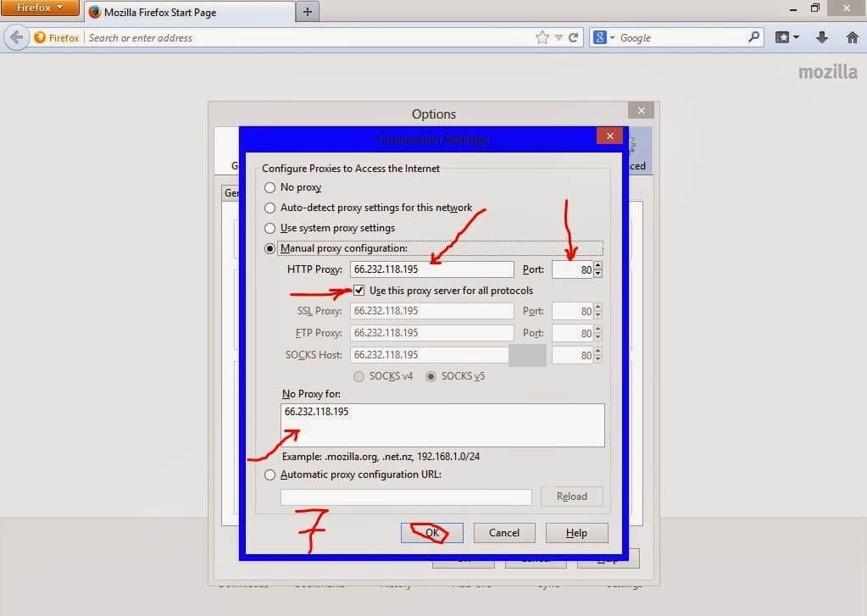Select Auto-detect proxy settings for this network

pos(270,208)
